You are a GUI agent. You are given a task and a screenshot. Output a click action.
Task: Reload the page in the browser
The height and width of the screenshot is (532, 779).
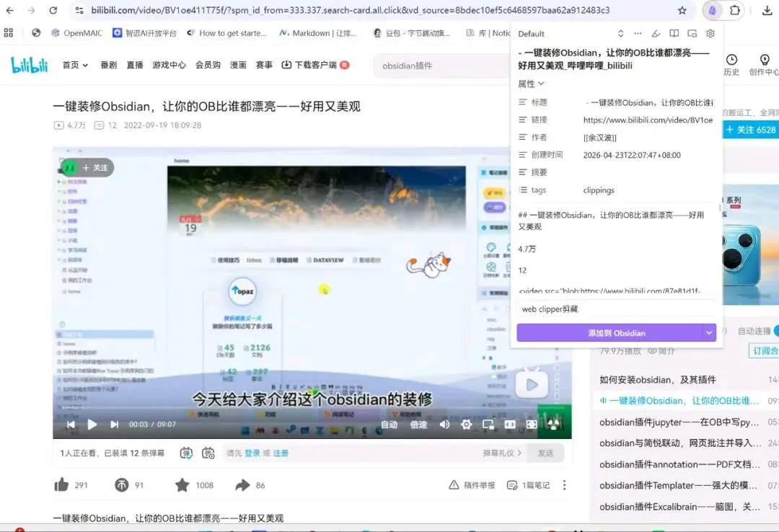[53, 10]
